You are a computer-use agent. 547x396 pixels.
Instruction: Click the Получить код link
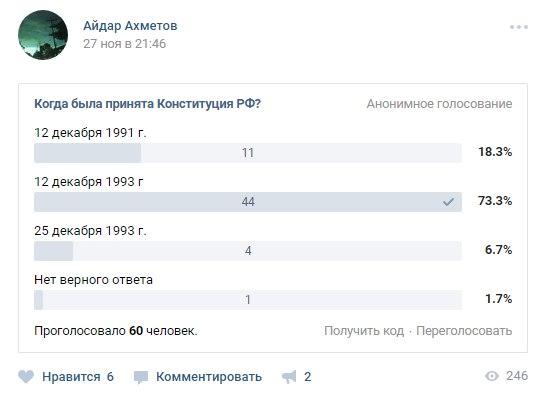(364, 331)
